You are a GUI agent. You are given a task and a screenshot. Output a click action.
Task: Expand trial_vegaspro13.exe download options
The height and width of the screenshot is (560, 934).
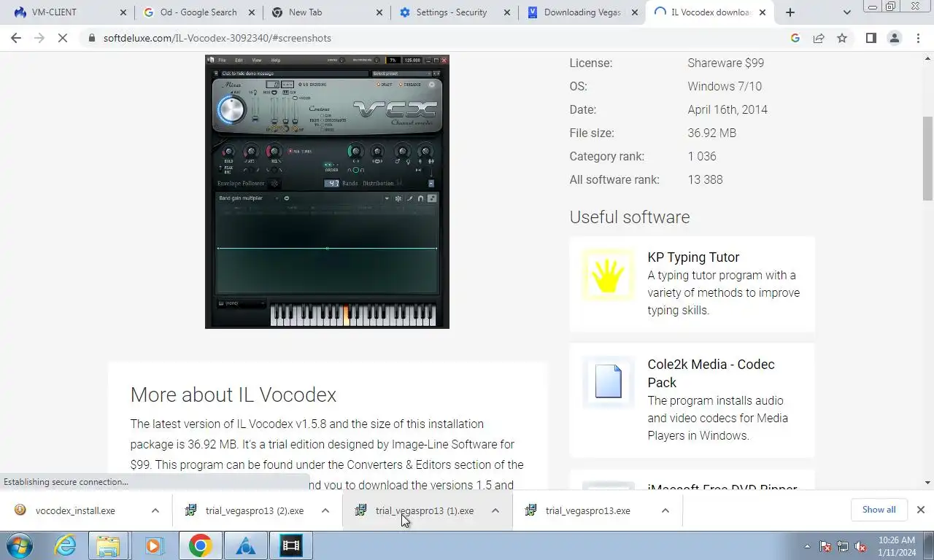pyautogui.click(x=665, y=510)
